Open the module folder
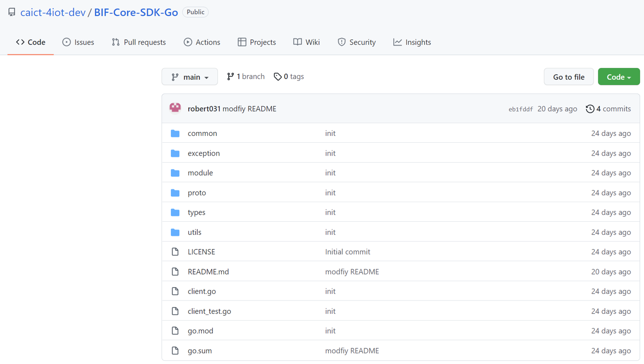This screenshot has width=644, height=364. (200, 173)
